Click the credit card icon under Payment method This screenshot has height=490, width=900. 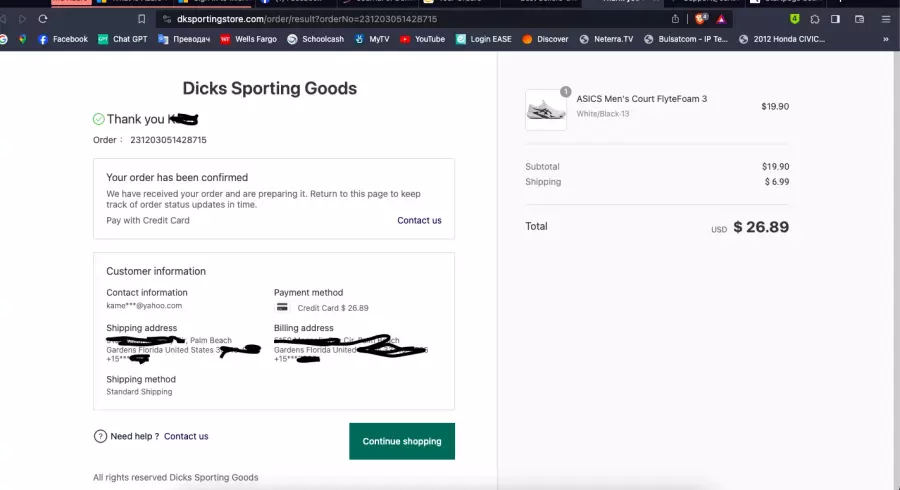coord(282,308)
